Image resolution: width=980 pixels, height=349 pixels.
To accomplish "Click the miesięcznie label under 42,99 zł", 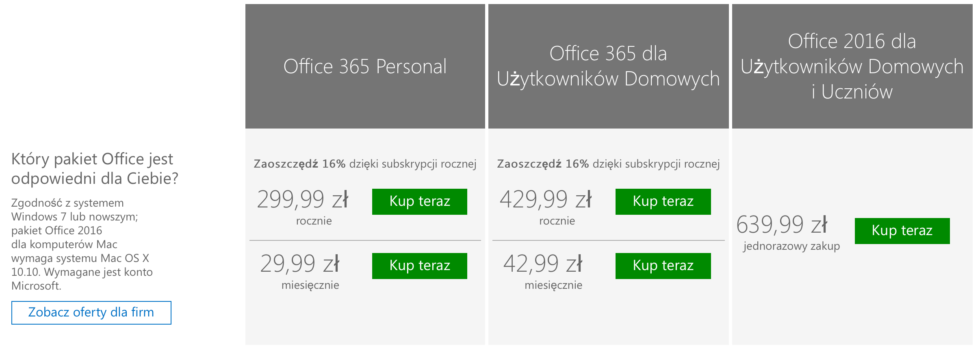I will [553, 285].
